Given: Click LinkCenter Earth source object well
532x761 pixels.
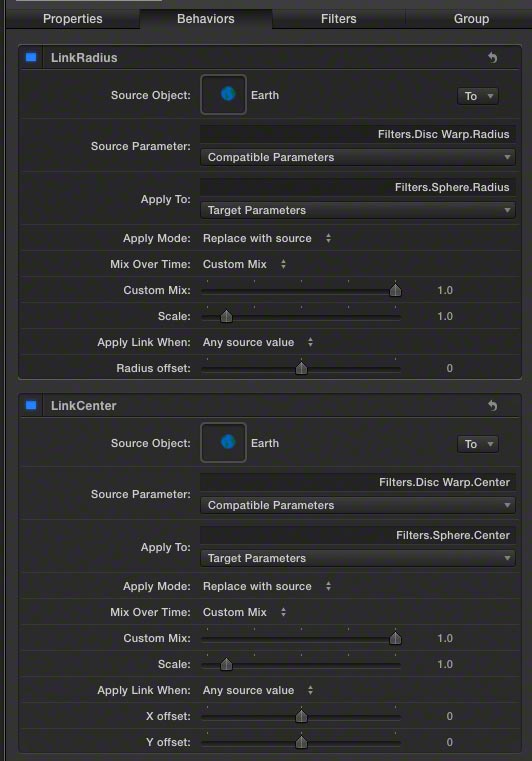Looking at the screenshot, I should pyautogui.click(x=223, y=443).
